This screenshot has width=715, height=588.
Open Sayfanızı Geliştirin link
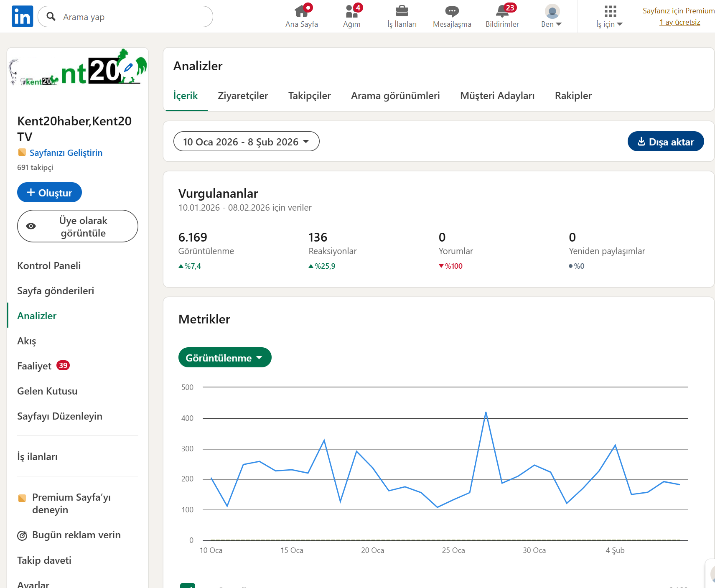(x=66, y=153)
